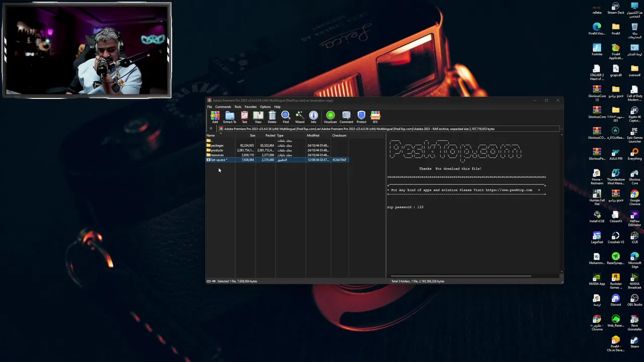Select the Crosshair V2 desktop icon

coord(616,238)
